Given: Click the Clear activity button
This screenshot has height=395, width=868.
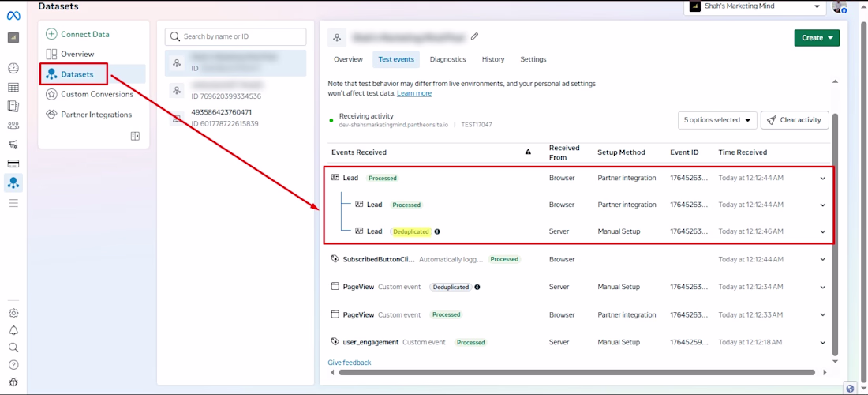Looking at the screenshot, I should click(795, 119).
